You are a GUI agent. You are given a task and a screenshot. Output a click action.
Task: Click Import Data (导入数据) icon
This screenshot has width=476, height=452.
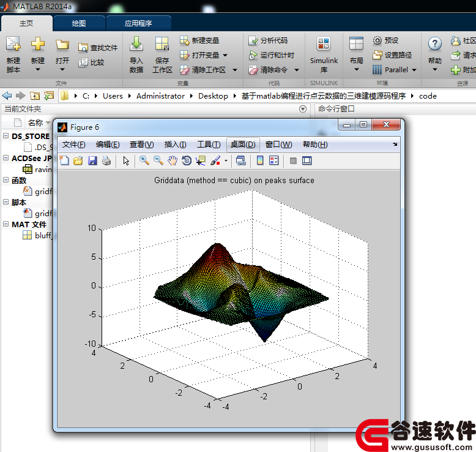coord(136,44)
